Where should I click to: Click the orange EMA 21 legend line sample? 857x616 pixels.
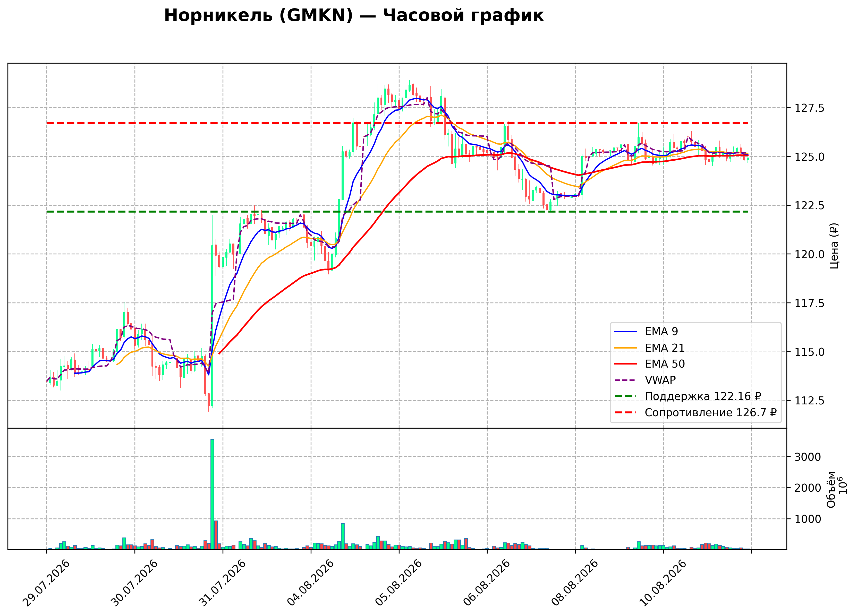tap(626, 348)
